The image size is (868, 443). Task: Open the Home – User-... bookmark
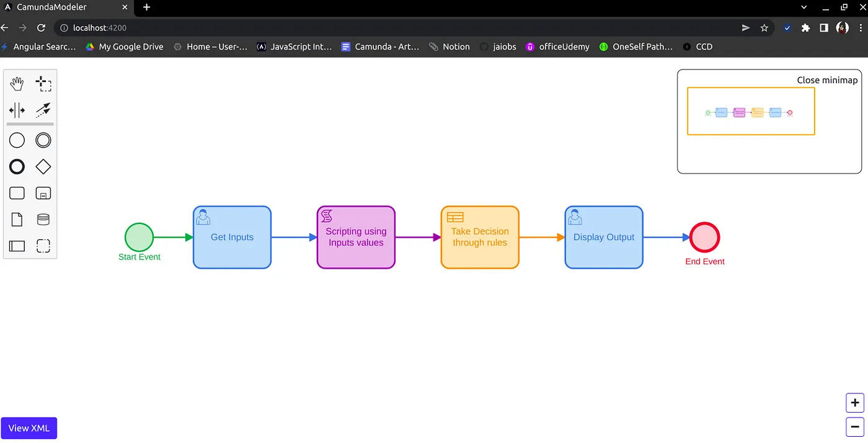tap(210, 47)
